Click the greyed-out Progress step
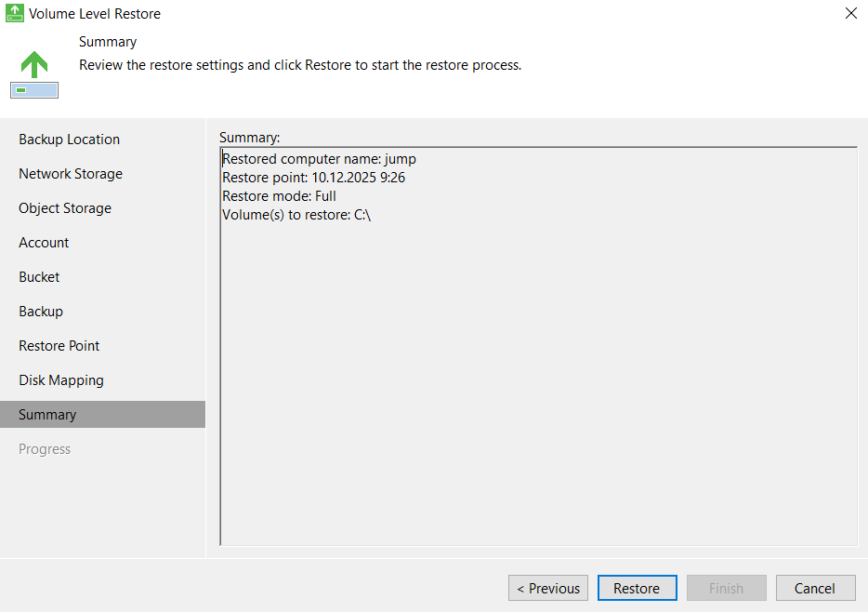 pos(45,449)
